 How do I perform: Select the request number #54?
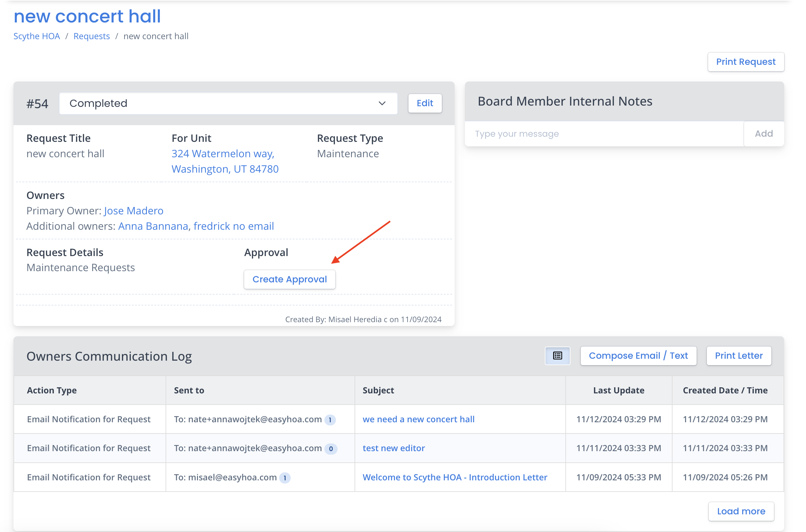(x=37, y=104)
